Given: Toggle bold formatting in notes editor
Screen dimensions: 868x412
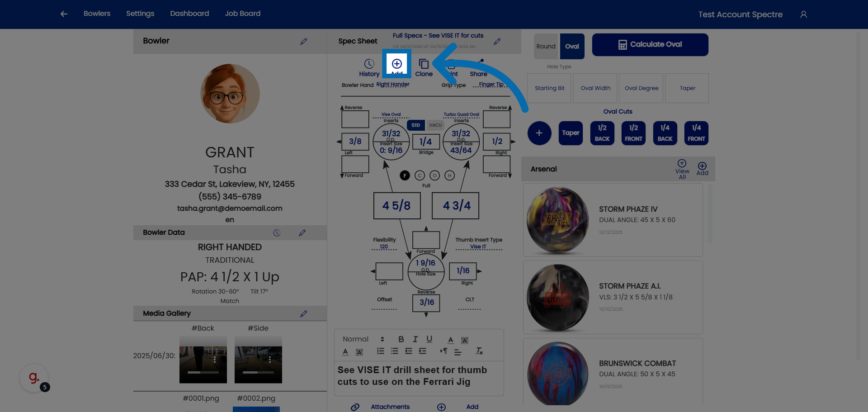Looking at the screenshot, I should tap(401, 339).
